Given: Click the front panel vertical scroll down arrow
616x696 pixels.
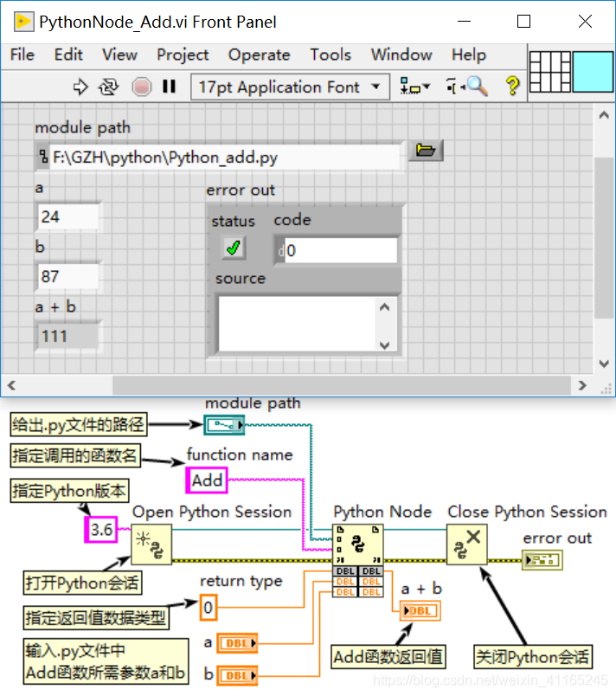Looking at the screenshot, I should 604,364.
